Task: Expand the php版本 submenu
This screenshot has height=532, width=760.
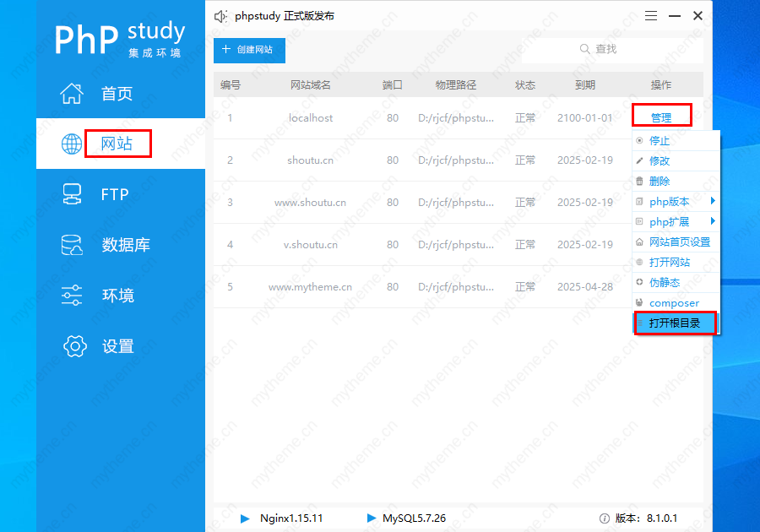Action: pyautogui.click(x=676, y=202)
